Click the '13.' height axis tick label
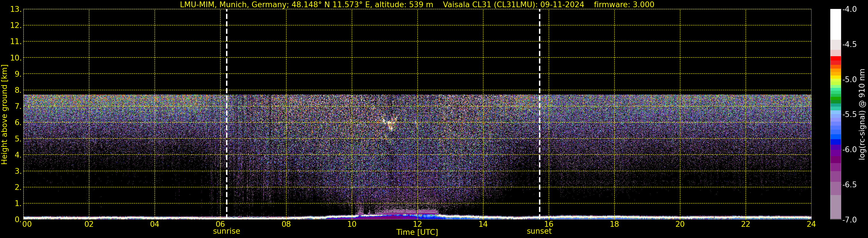Image resolution: width=868 pixels, height=238 pixels. [x=16, y=9]
